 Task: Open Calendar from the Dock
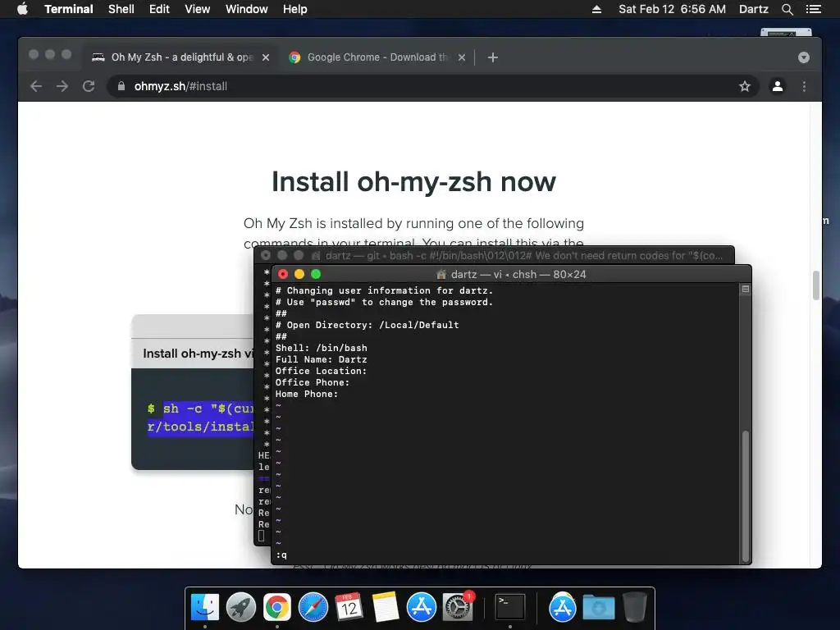tap(349, 607)
